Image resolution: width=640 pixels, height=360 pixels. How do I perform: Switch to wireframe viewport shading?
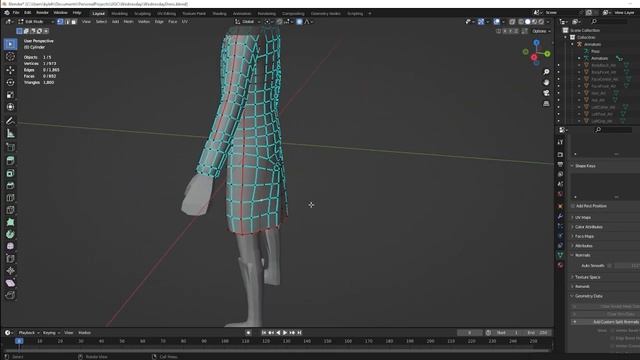(x=521, y=22)
